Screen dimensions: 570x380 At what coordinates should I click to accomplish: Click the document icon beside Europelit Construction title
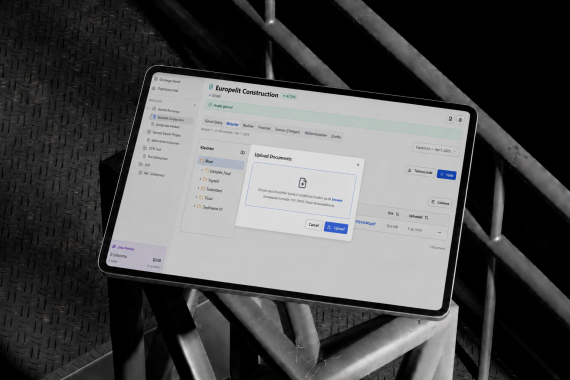tap(210, 87)
